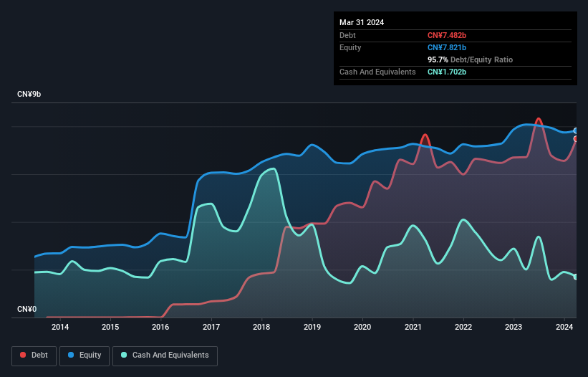Click the 2015 x-axis label

coord(110,327)
